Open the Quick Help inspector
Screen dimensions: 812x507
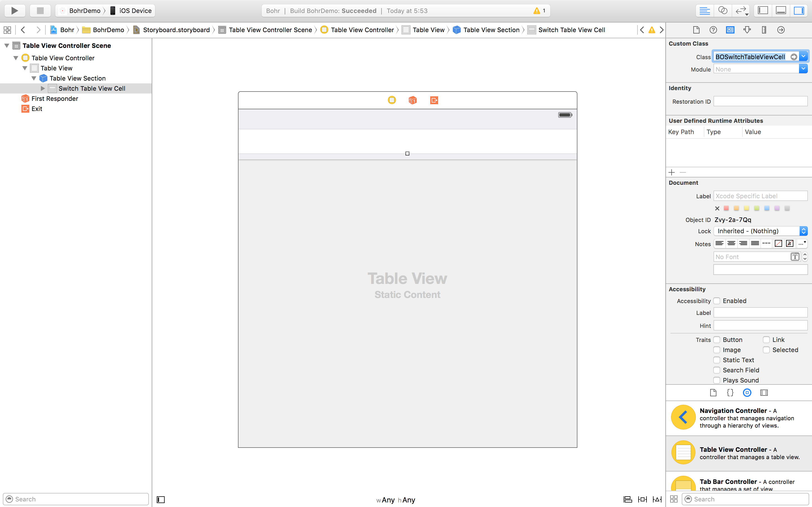click(713, 30)
